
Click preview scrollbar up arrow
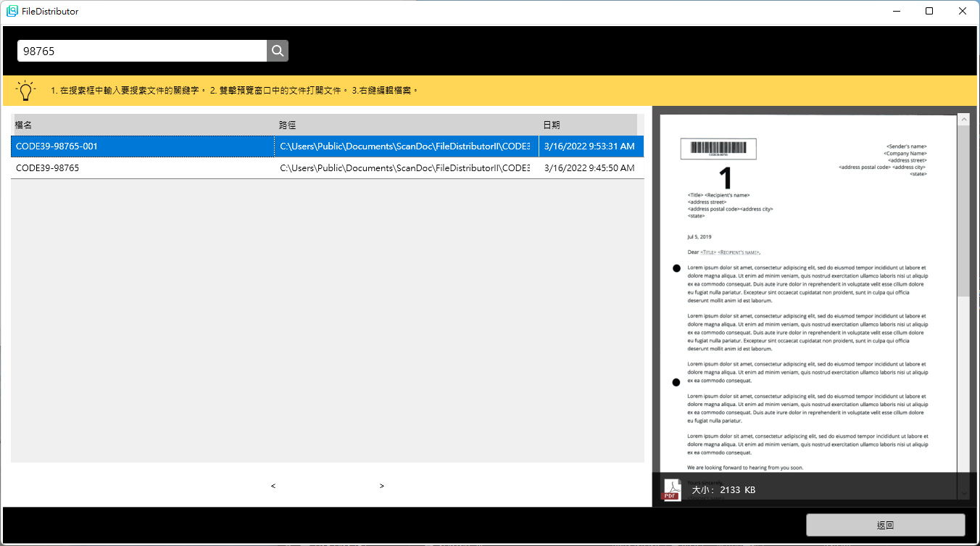pyautogui.click(x=963, y=118)
